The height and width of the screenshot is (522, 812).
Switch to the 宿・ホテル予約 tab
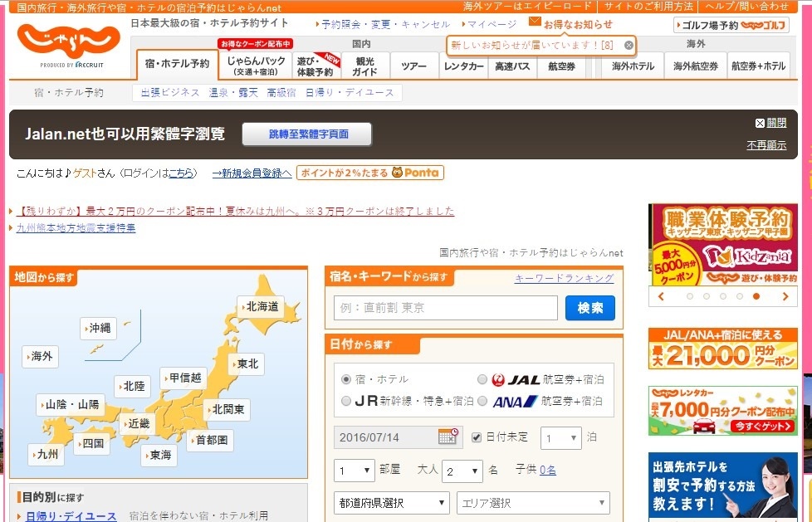[177, 64]
